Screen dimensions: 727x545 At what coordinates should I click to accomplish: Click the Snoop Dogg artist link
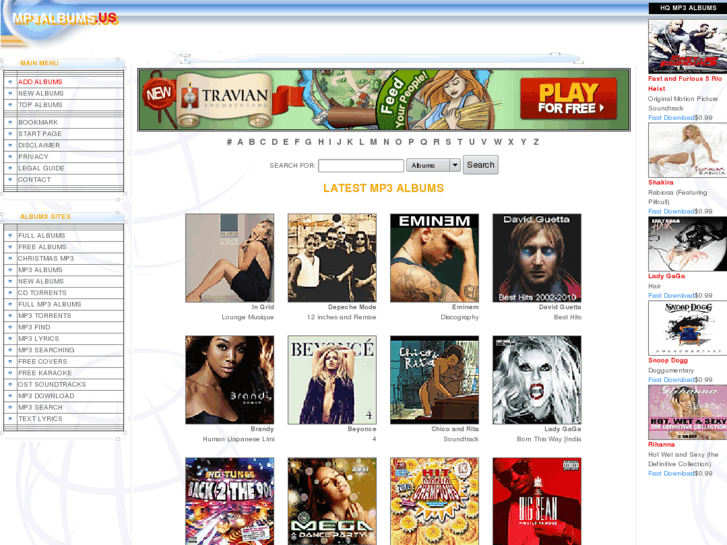tap(668, 360)
